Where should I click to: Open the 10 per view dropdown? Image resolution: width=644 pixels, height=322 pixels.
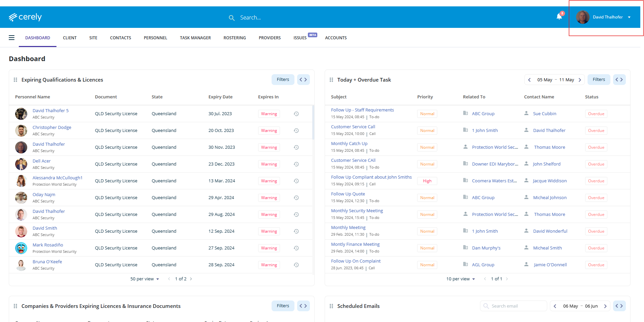(460, 279)
